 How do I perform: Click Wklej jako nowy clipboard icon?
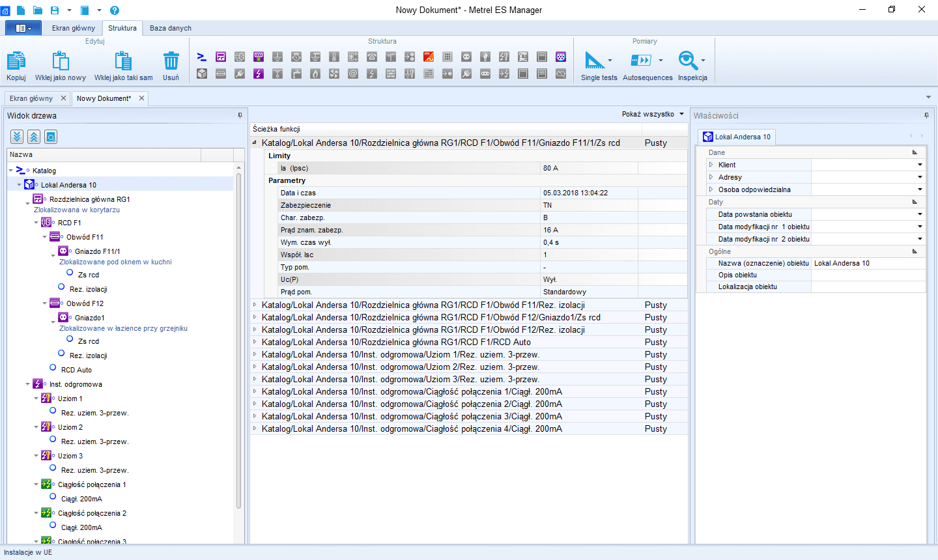click(x=61, y=61)
